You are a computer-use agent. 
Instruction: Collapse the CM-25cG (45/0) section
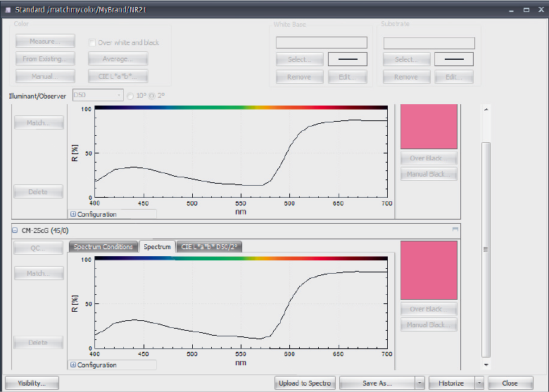pyautogui.click(x=15, y=230)
